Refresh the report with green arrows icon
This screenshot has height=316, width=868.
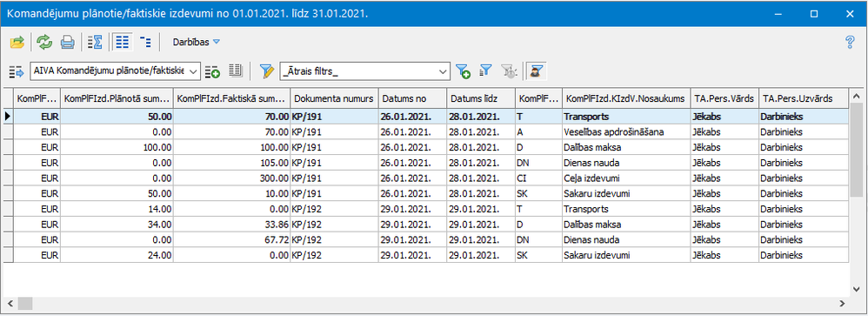[43, 42]
